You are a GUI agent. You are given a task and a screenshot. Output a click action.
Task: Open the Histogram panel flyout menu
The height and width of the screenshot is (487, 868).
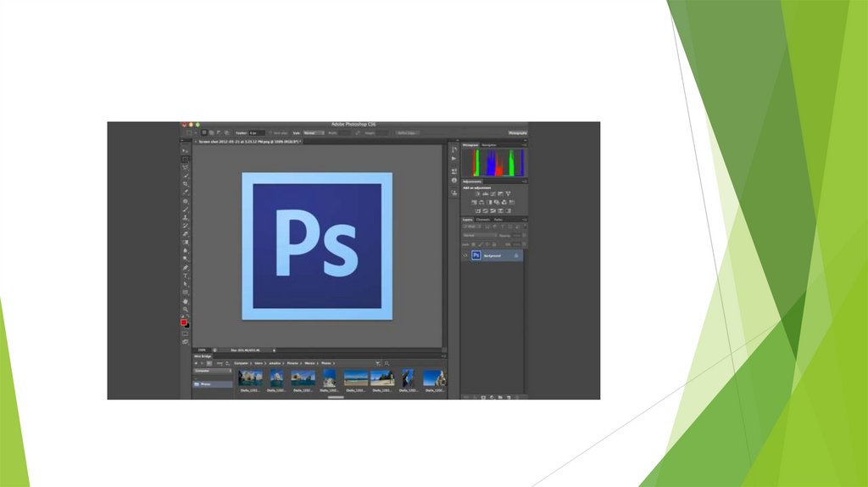pyautogui.click(x=524, y=145)
